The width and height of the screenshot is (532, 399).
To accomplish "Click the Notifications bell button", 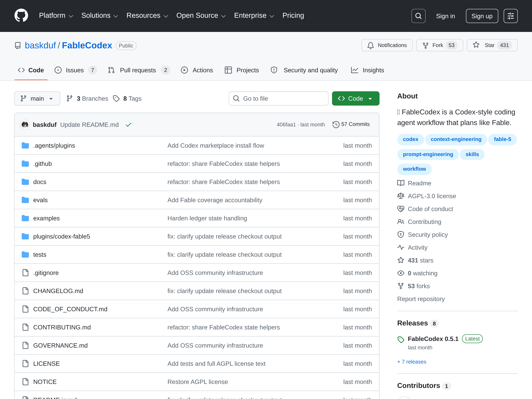I will (x=387, y=45).
